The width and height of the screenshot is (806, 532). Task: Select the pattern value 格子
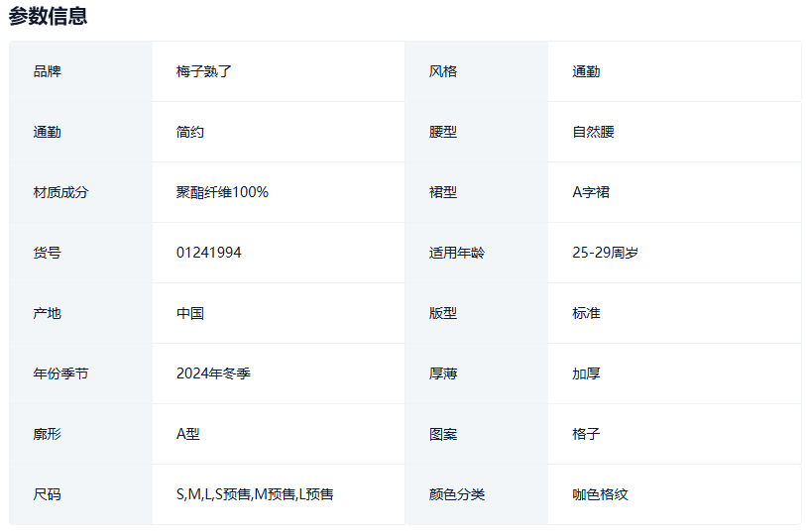click(x=586, y=434)
